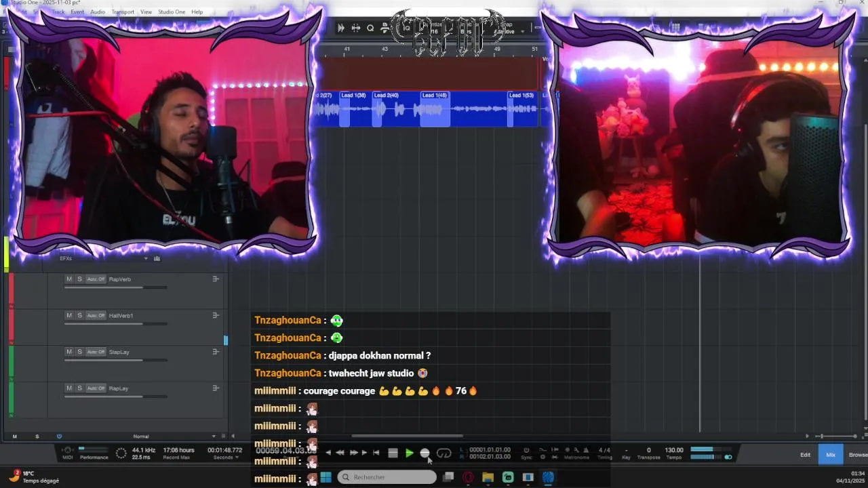This screenshot has width=868, height=488.
Task: Select the Lead 1(38) audio event
Action: click(x=356, y=109)
